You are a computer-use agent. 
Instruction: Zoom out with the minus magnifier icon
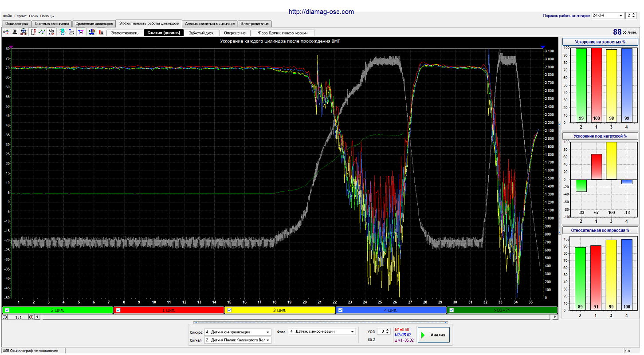click(5, 317)
